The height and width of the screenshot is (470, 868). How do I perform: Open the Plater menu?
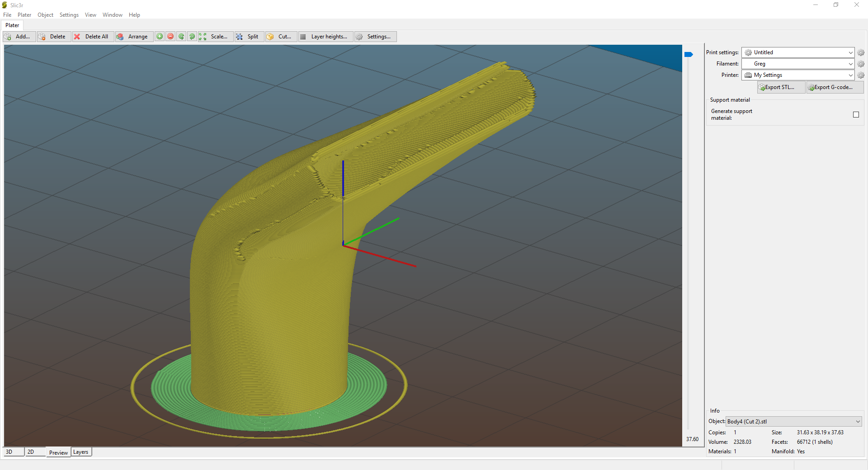[x=24, y=15]
